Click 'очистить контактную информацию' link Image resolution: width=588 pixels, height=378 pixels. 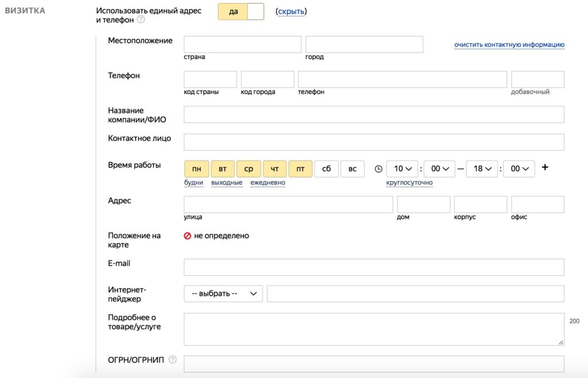coord(509,45)
